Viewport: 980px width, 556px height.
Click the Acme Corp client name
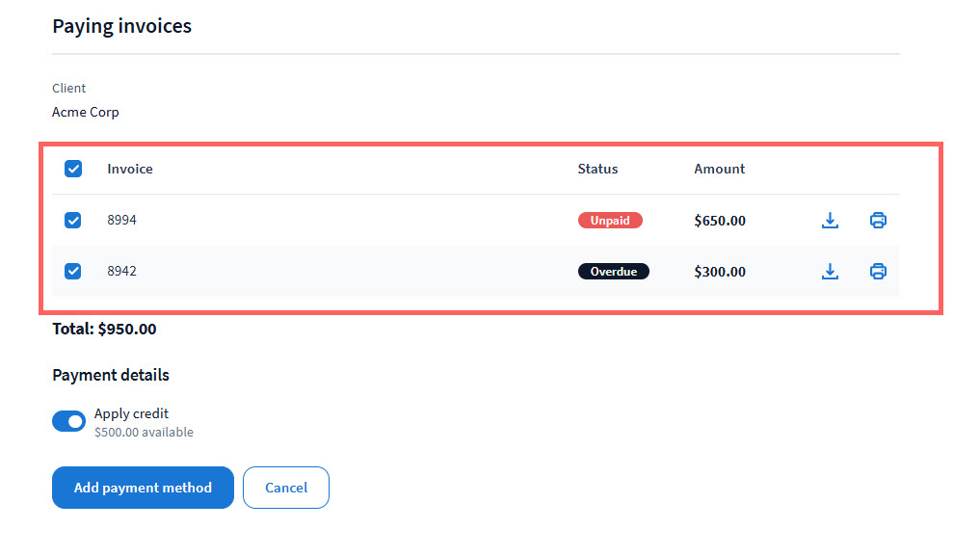[86, 112]
